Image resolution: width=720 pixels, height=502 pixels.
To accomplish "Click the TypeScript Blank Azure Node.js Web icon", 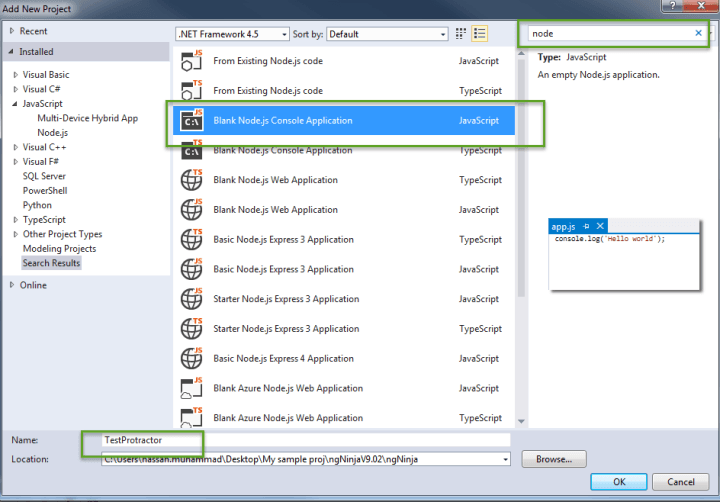I will pos(191,417).
